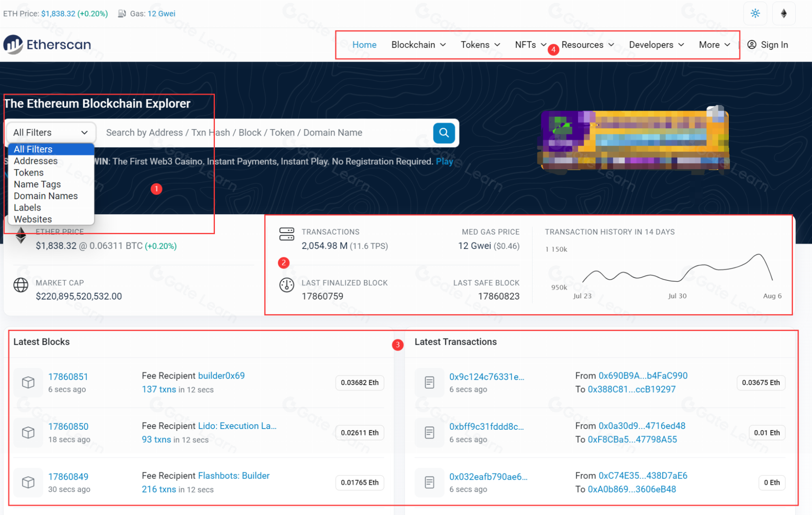Image resolution: width=812 pixels, height=515 pixels.
Task: Open block 17860850 link
Action: 68,427
